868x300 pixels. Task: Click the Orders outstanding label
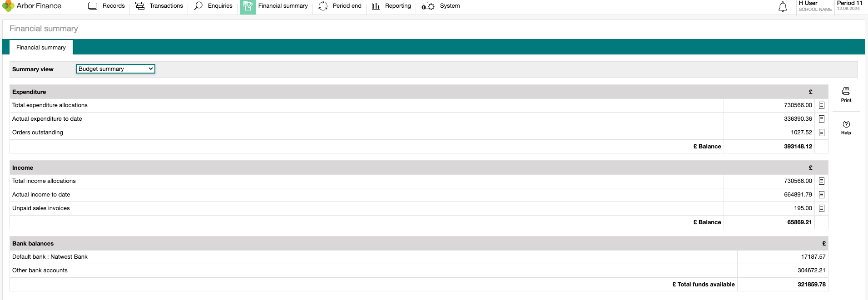pos(38,133)
